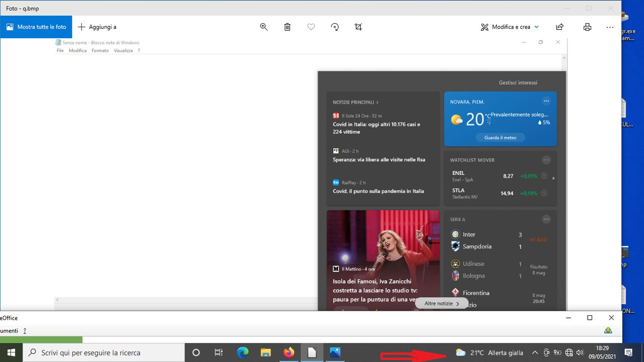This screenshot has height=362, width=644.
Task: Open the clock showing 18:29
Action: click(x=602, y=352)
